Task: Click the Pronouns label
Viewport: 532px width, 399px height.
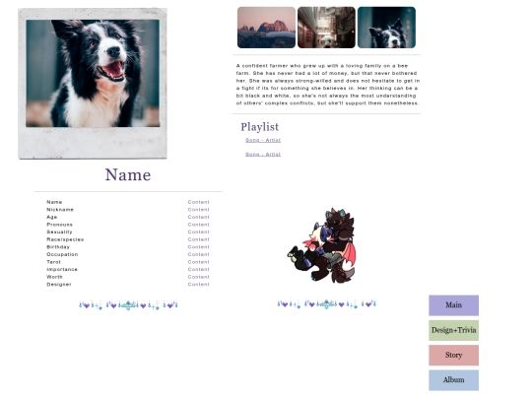Action: pos(59,225)
